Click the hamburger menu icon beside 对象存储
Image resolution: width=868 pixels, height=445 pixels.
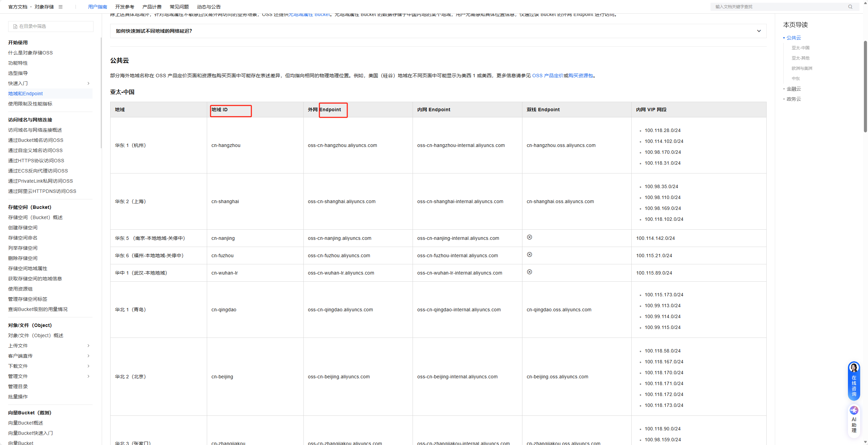coord(61,7)
